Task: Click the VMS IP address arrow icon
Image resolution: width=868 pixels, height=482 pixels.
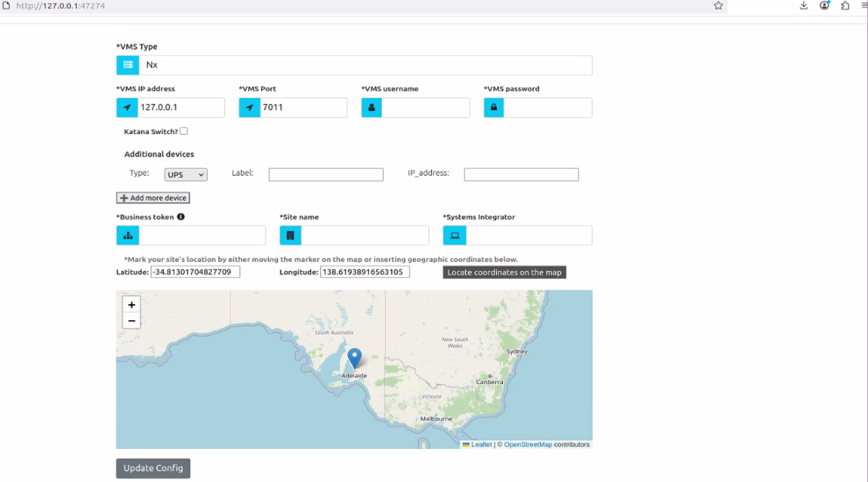Action: (127, 108)
